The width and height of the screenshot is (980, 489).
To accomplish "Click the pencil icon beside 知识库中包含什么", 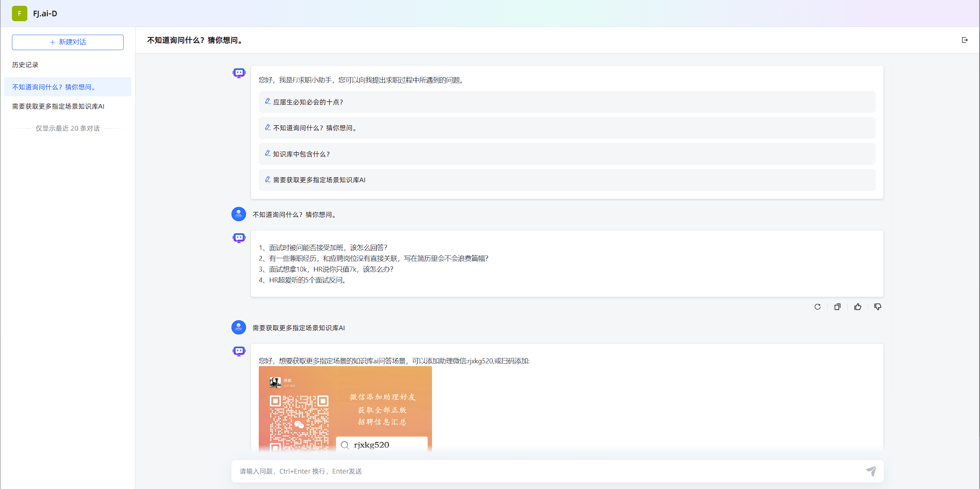I will pyautogui.click(x=268, y=153).
